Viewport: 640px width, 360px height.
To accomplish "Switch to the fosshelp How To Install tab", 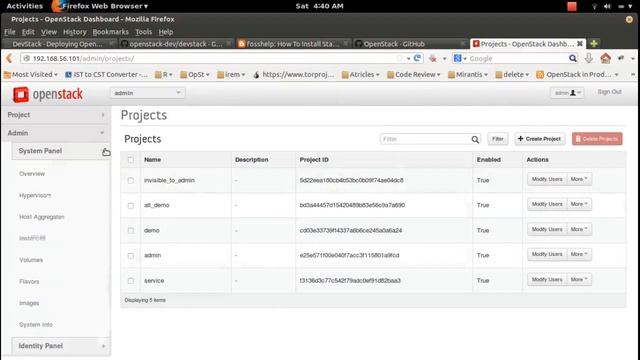I will pyautogui.click(x=293, y=44).
